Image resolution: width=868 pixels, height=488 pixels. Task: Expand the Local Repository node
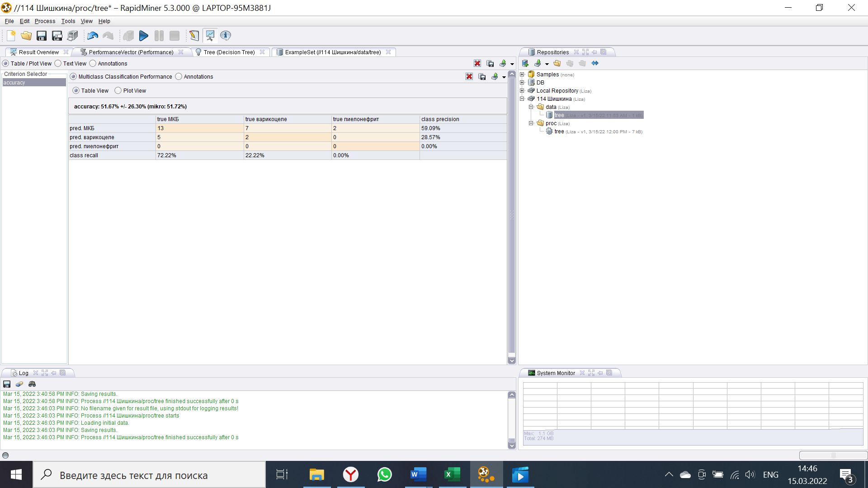pyautogui.click(x=522, y=91)
